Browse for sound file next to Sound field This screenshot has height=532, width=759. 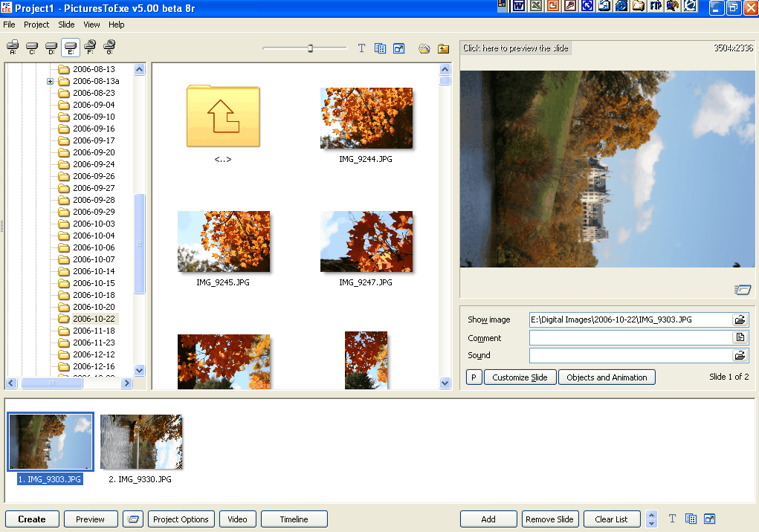tap(740, 355)
